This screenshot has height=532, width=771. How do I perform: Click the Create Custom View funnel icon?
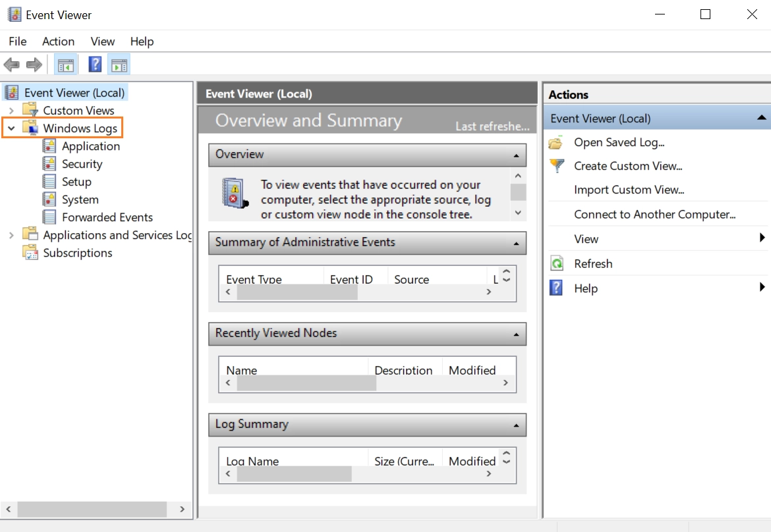pos(557,165)
